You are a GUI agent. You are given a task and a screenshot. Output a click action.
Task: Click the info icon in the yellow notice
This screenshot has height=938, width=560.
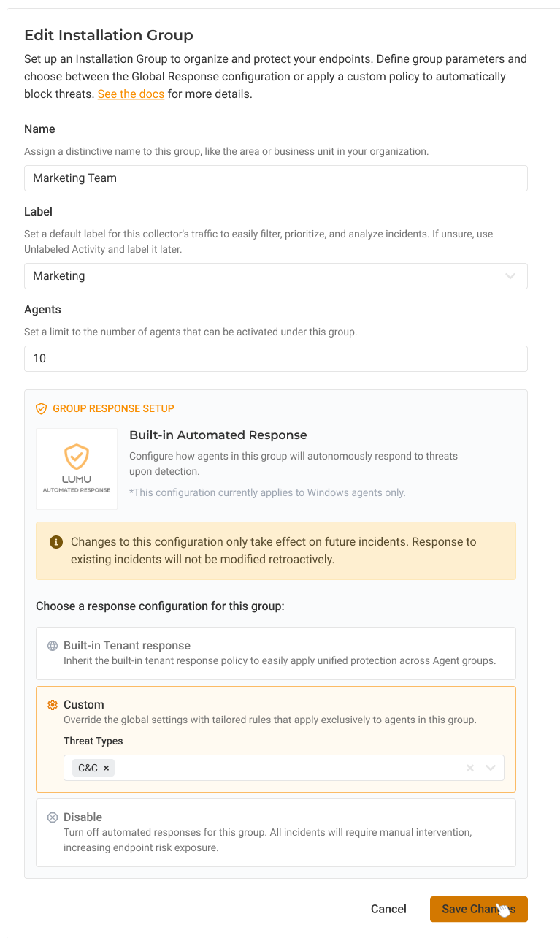pos(55,542)
